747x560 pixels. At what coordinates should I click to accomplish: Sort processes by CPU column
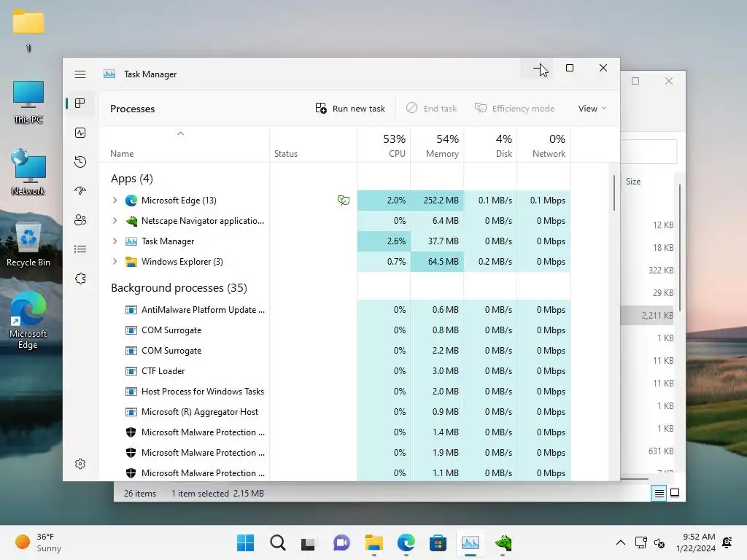[384, 145]
